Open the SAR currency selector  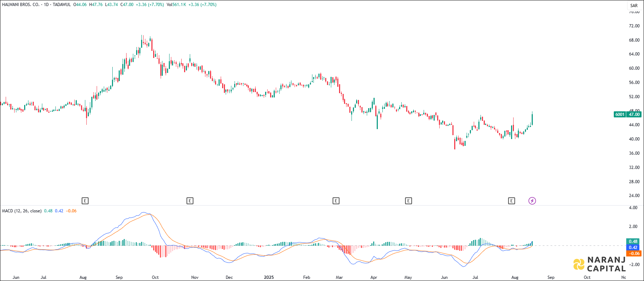tap(634, 5)
